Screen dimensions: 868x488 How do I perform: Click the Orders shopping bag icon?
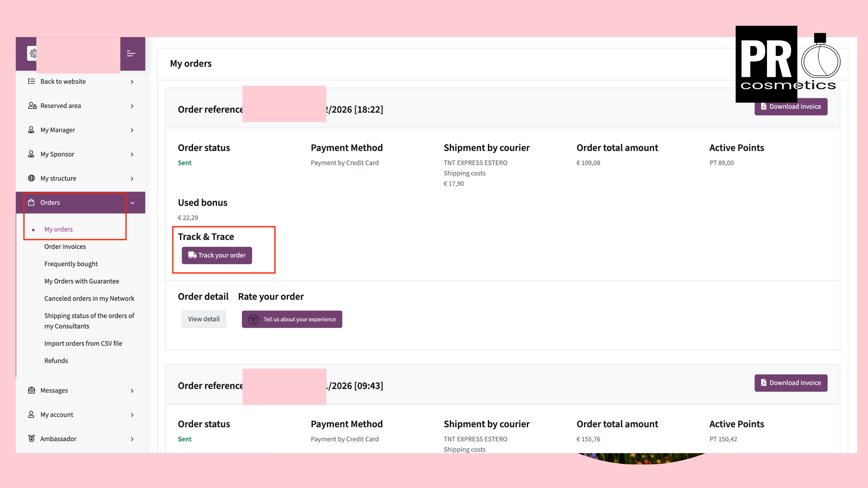pos(31,202)
